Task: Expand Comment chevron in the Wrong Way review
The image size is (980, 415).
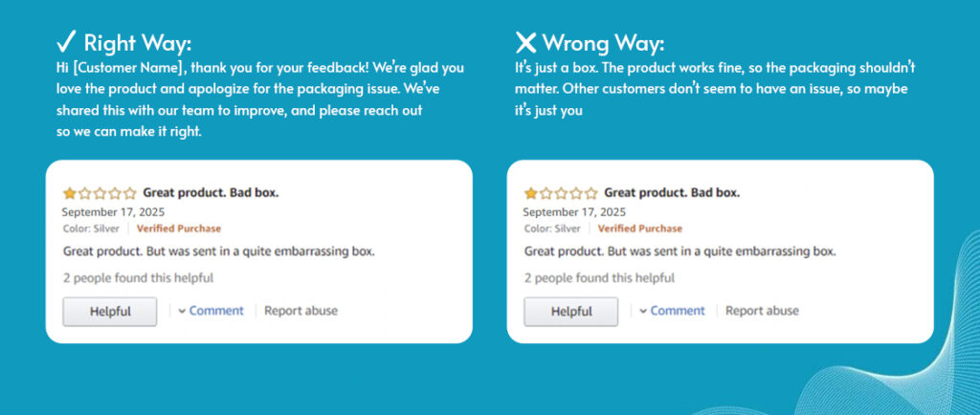Action: (x=643, y=311)
